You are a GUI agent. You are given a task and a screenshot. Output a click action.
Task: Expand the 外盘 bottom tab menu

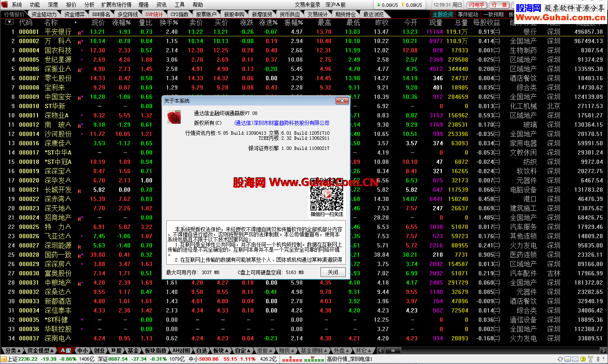tap(342, 350)
